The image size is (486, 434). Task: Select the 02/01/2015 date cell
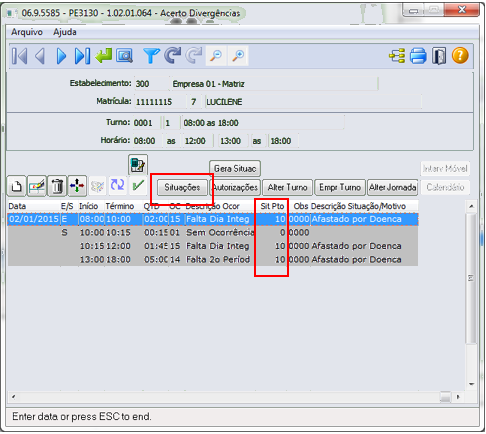(34, 219)
